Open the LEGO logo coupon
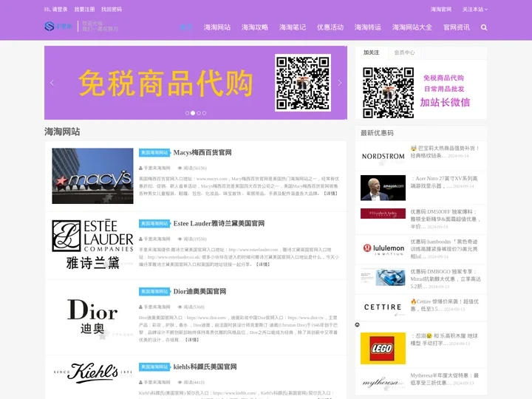 [383, 348]
